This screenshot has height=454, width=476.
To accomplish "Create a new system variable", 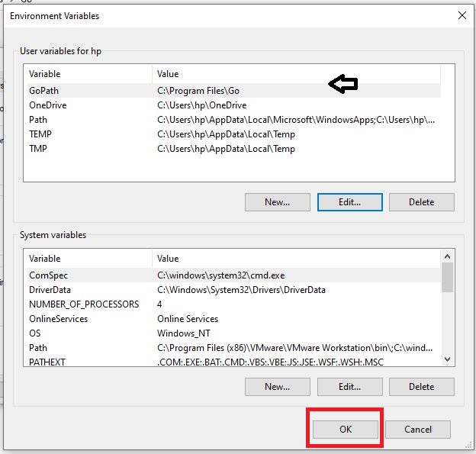I will 278,387.
